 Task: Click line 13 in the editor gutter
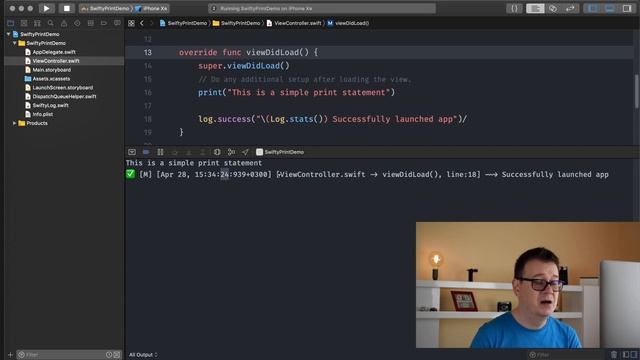pos(147,52)
